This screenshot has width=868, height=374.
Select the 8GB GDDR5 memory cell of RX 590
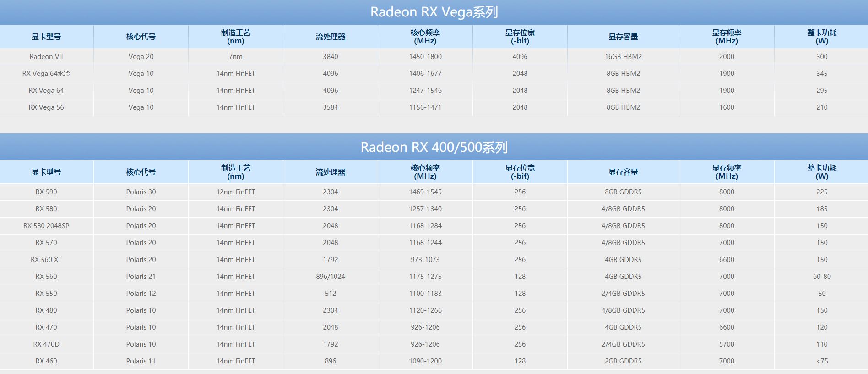coord(623,192)
